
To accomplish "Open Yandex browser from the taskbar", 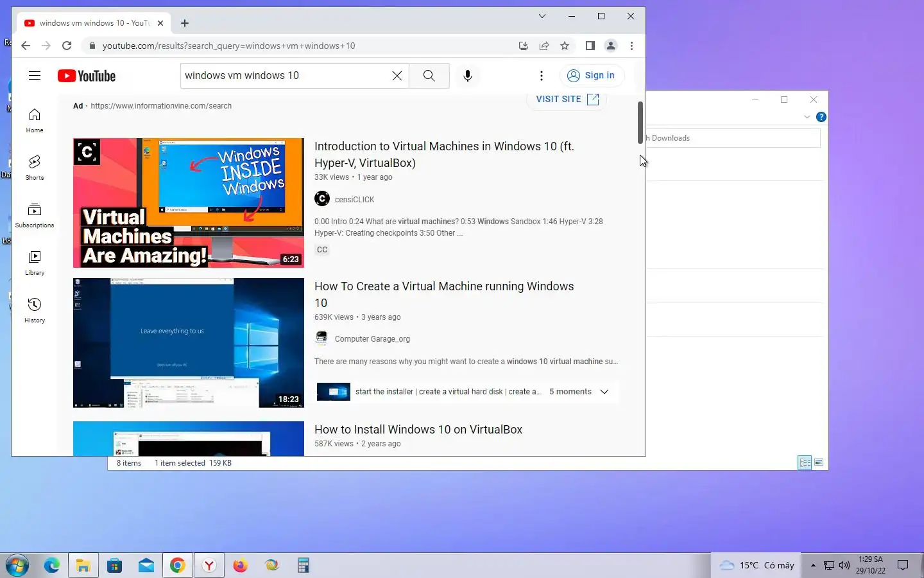I will 209,566.
